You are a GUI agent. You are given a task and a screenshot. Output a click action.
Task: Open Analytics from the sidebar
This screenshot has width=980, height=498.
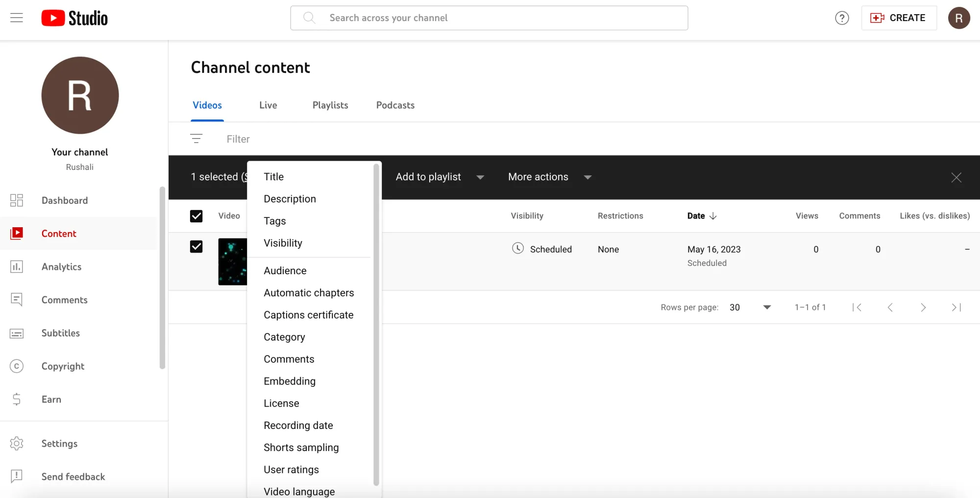click(61, 267)
